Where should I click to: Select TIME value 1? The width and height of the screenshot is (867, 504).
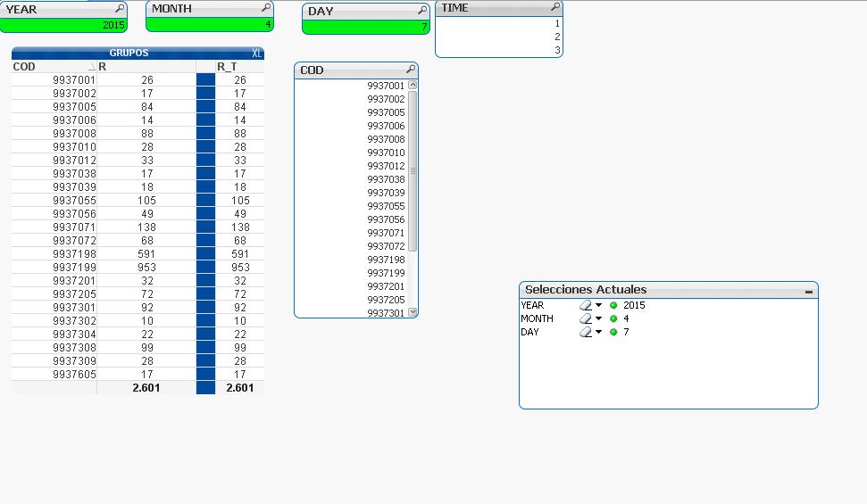click(x=498, y=23)
